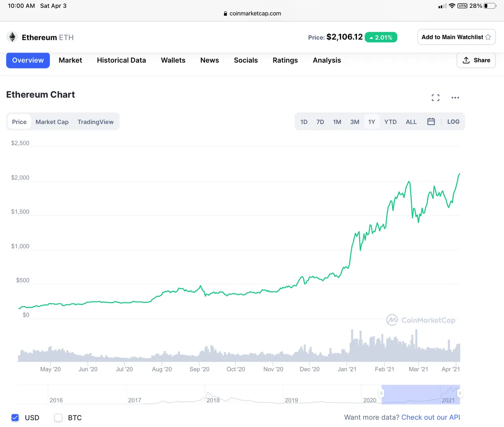Click the Ethereum diamond logo icon
This screenshot has width=504, height=427.
pos(12,37)
